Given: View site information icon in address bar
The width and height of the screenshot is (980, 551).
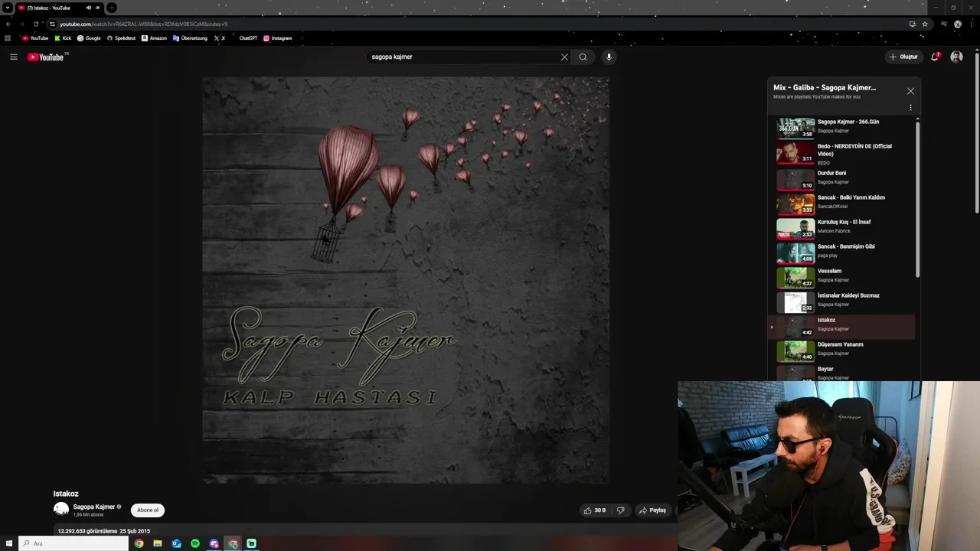Looking at the screenshot, I should pyautogui.click(x=52, y=24).
